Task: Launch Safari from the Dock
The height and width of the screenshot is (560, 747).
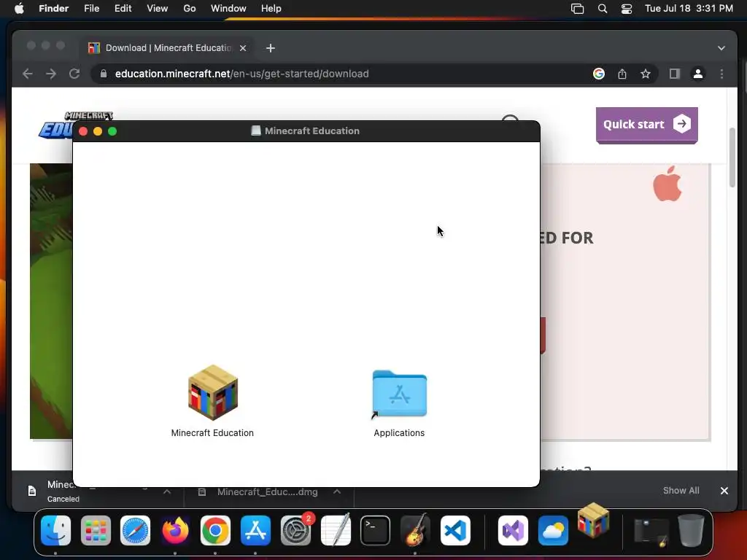Action: pos(135,531)
